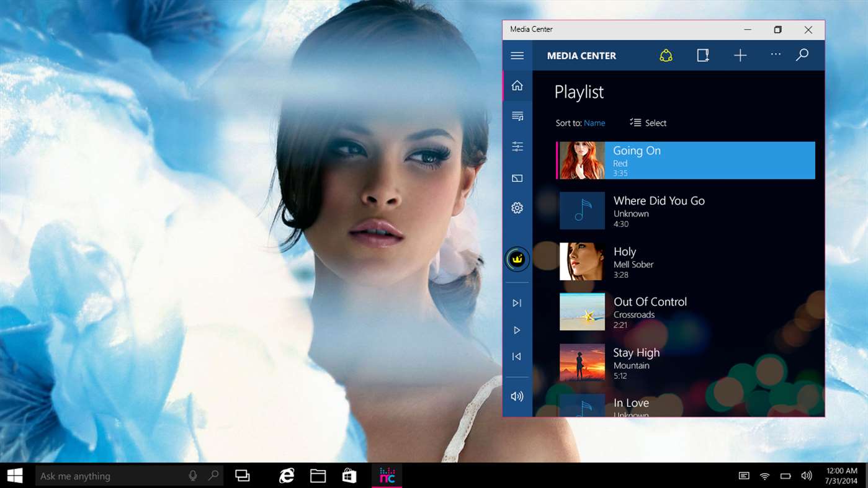
Task: Expand the more options ellipsis menu
Action: 776,55
